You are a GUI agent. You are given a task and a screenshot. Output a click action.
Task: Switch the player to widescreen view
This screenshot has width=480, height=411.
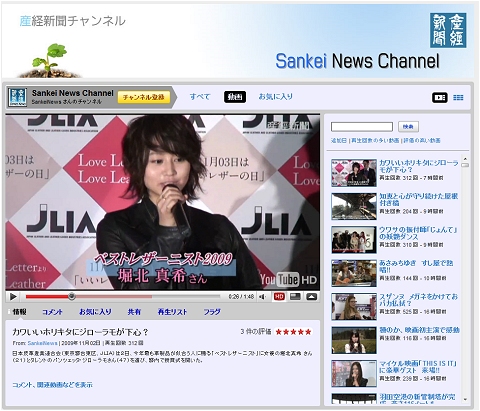click(295, 296)
